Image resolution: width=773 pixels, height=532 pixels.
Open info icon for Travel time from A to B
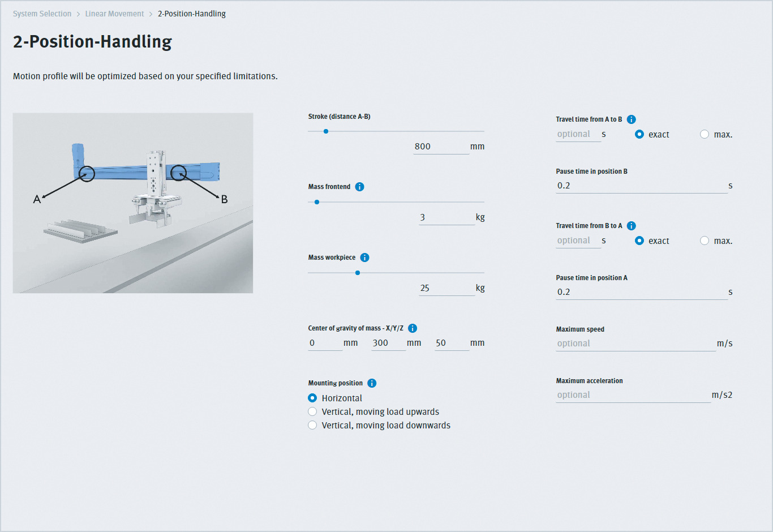coord(632,119)
